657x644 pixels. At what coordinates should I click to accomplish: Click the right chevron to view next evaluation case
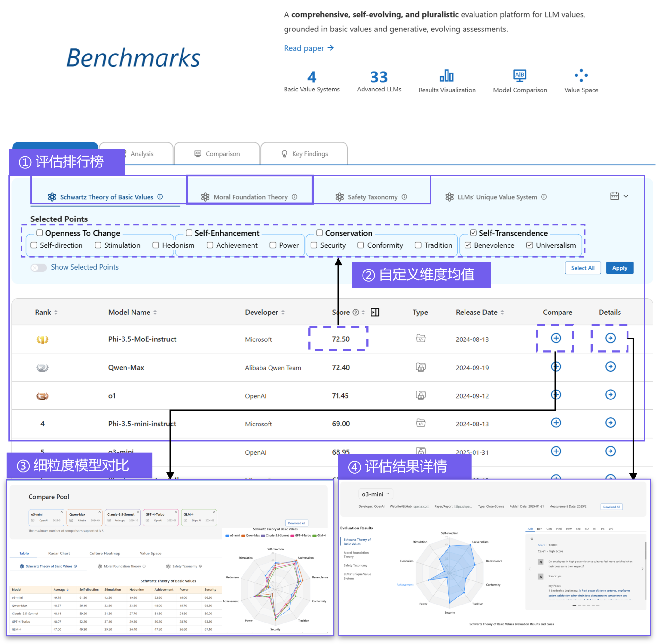click(x=642, y=569)
